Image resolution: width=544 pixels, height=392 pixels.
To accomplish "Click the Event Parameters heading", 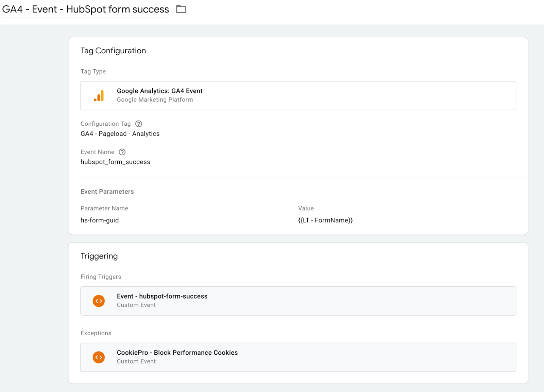I will [107, 192].
